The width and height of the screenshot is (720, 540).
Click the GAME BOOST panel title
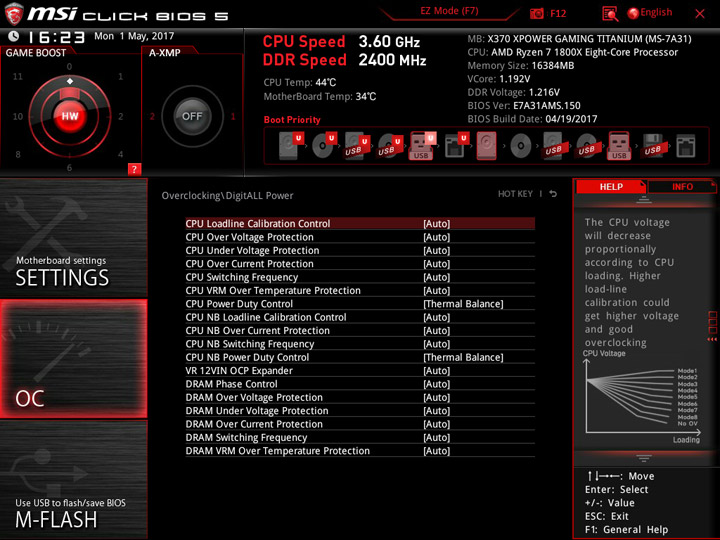[36, 53]
